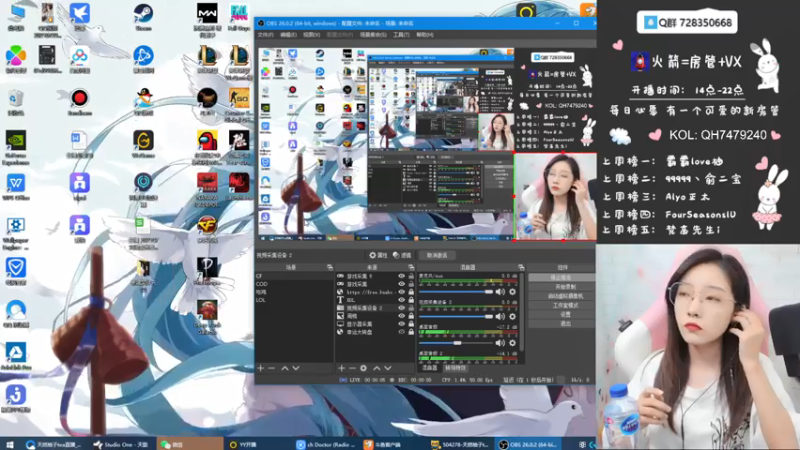Toggle lock on the https browser source
This screenshot has width=800, height=450.
pos(411,292)
